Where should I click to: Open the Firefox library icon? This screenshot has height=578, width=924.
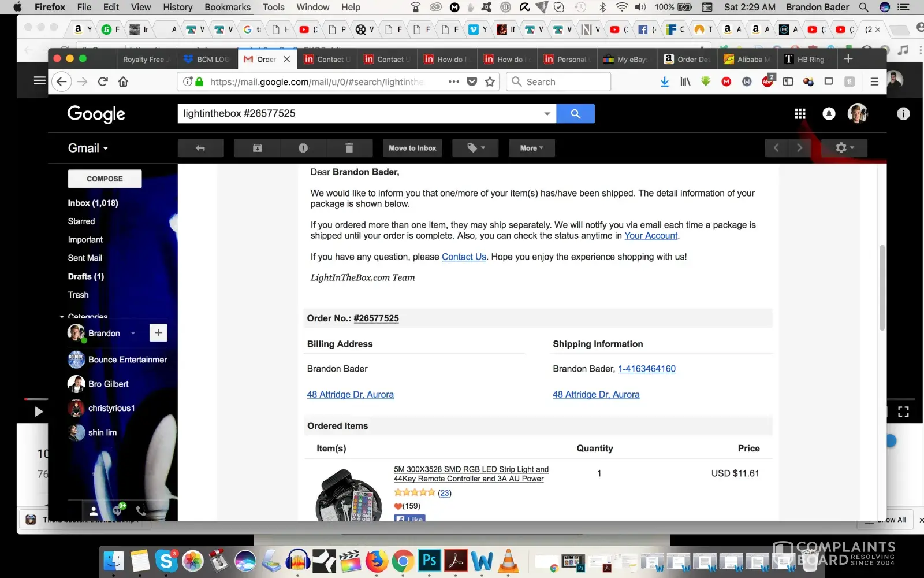click(x=685, y=82)
